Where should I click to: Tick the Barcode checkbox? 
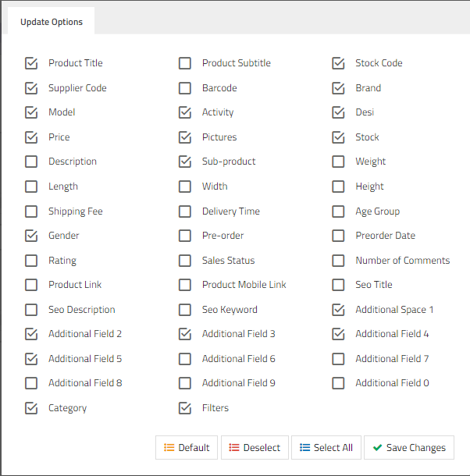click(x=185, y=88)
